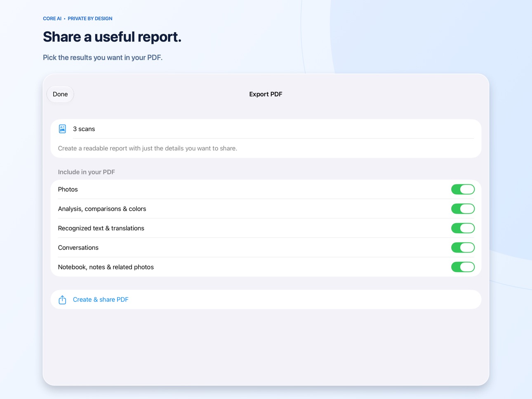Viewport: 532px width, 399px height.
Task: Click the Photos label
Action: tap(68, 190)
